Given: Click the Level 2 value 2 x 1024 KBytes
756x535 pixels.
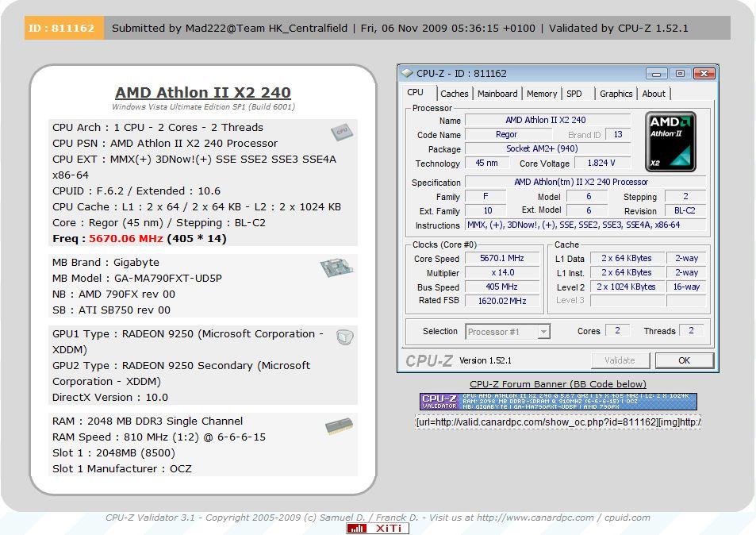Looking at the screenshot, I should click(x=627, y=287).
